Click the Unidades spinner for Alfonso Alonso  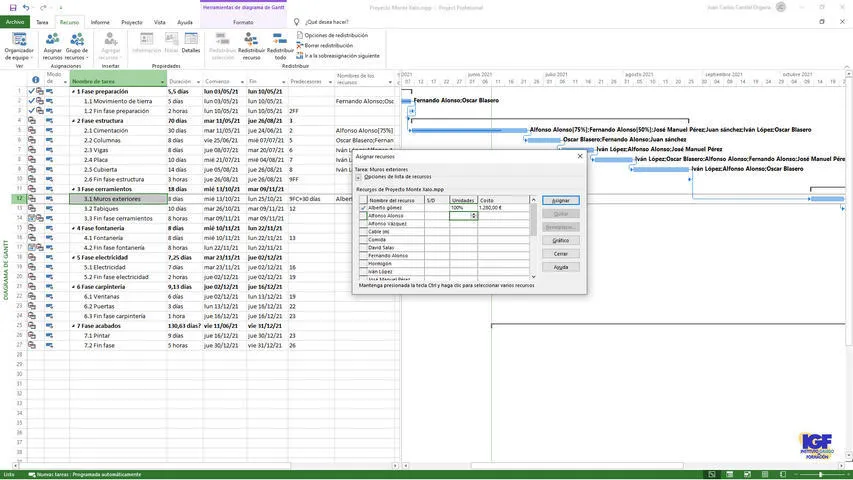point(474,216)
